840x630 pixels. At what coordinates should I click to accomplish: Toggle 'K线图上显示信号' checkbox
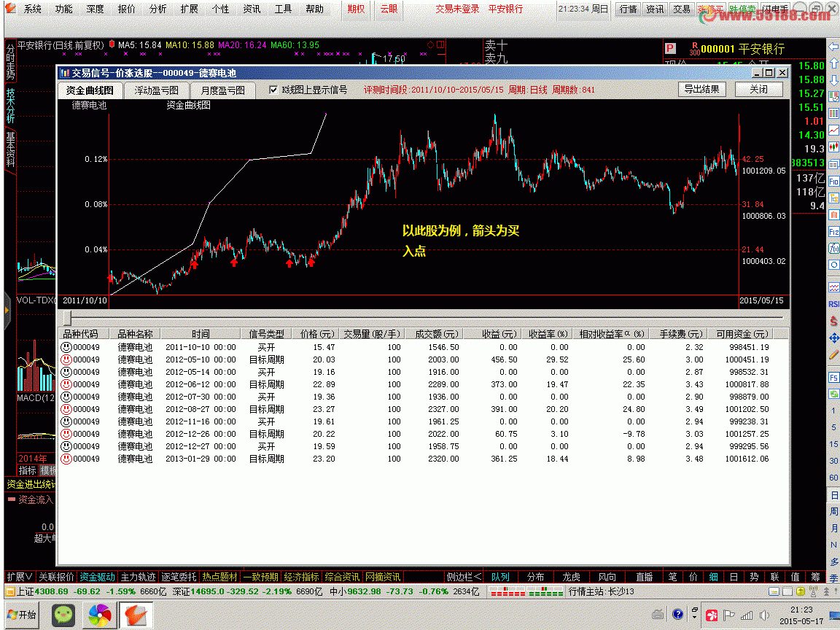click(x=273, y=90)
